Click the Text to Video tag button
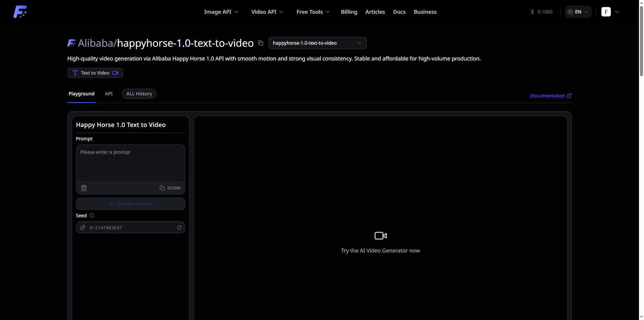 (95, 73)
